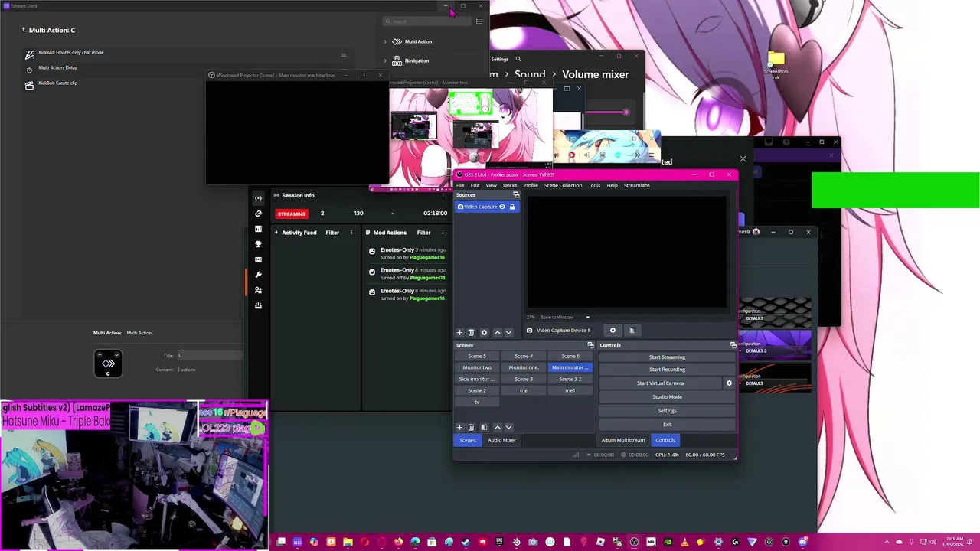Float the Controls dock in OBS

pos(733,345)
